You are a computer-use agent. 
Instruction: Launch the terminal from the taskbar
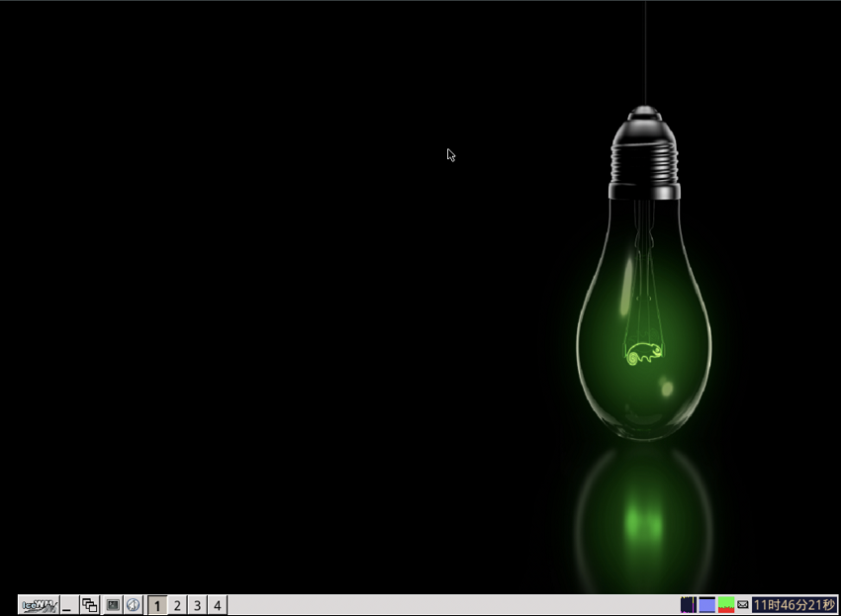coord(113,605)
